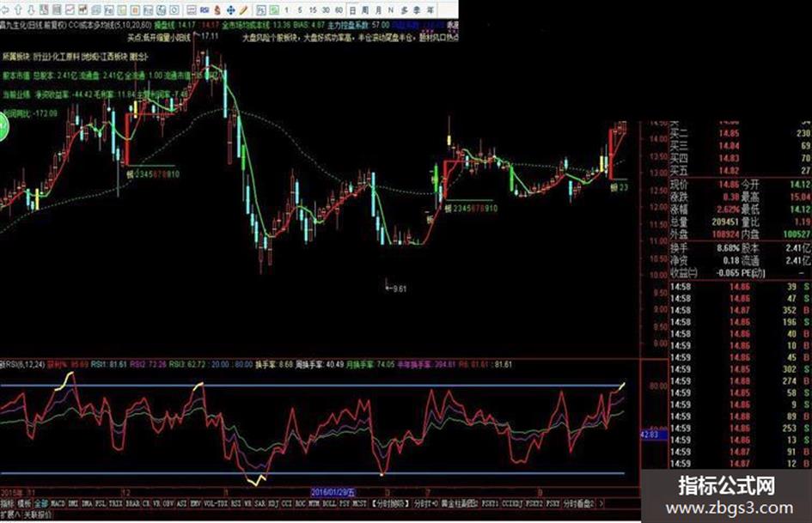Switch to 5-minute period
812x523 pixels.
(x=299, y=9)
